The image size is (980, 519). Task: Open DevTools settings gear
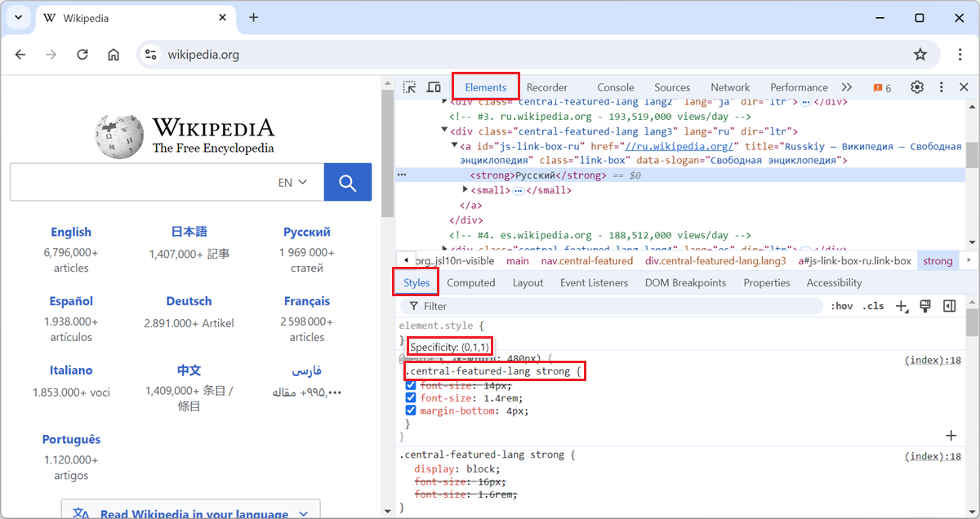[917, 87]
